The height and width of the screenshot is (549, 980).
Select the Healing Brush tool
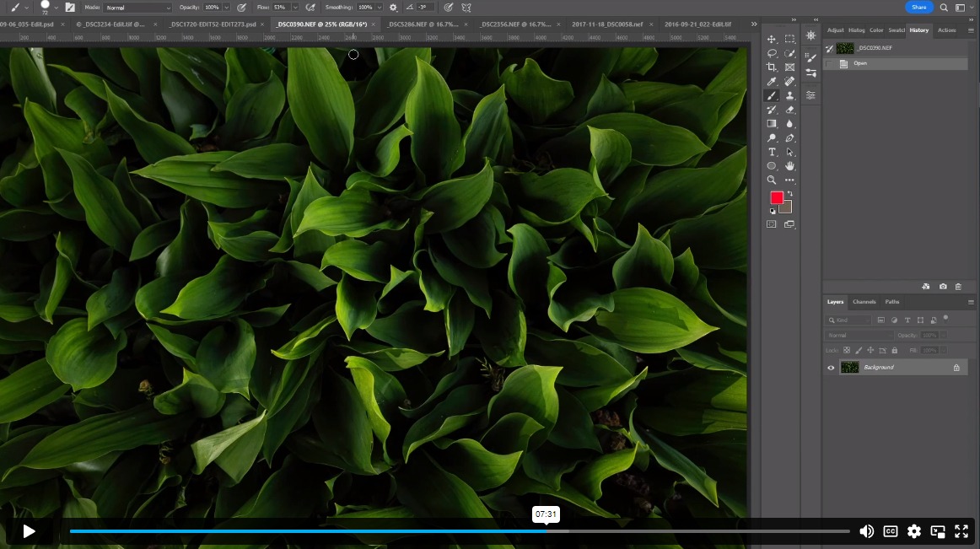click(790, 81)
